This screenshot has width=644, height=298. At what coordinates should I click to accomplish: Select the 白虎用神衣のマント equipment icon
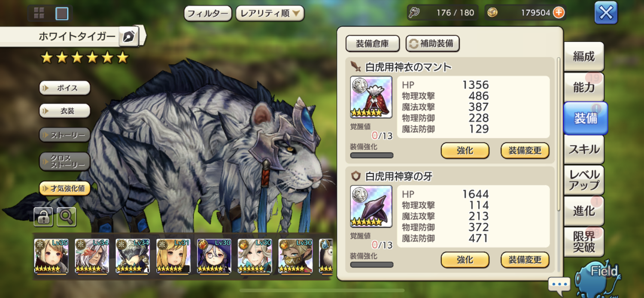(x=371, y=98)
